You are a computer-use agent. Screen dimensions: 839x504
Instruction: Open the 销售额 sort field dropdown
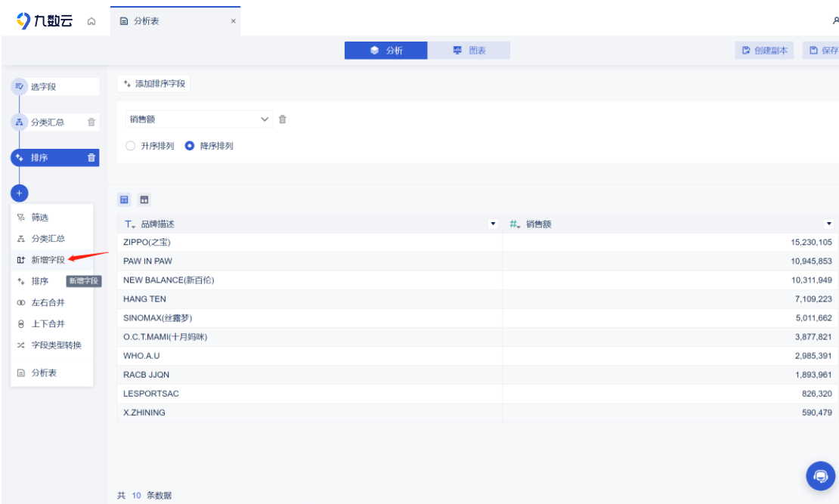pyautogui.click(x=199, y=119)
